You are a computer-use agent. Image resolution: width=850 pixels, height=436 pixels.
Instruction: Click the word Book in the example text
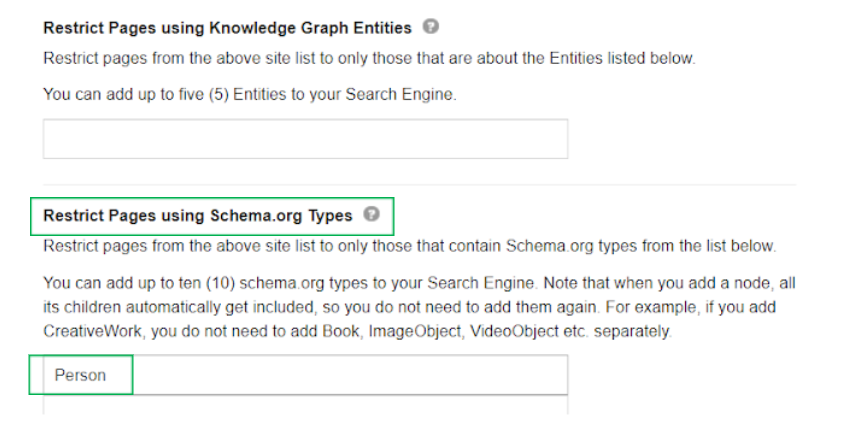(x=341, y=331)
